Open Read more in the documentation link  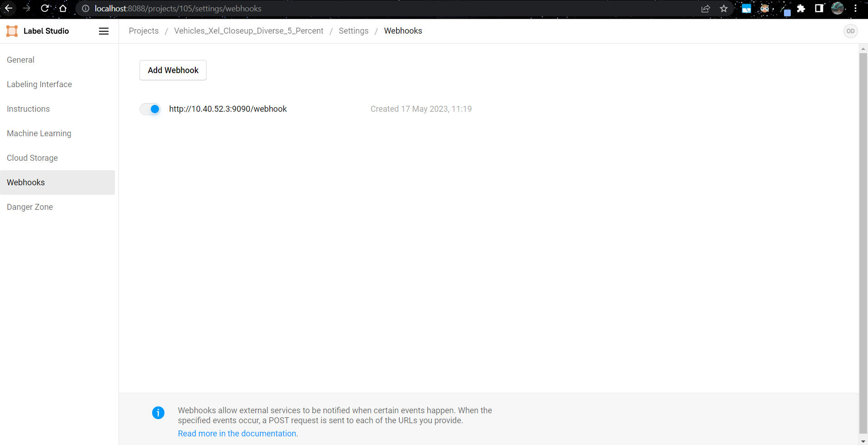[x=238, y=433]
